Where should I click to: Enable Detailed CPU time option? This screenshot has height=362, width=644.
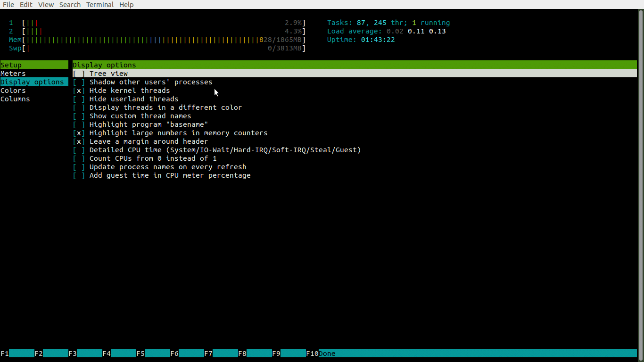[x=79, y=150]
